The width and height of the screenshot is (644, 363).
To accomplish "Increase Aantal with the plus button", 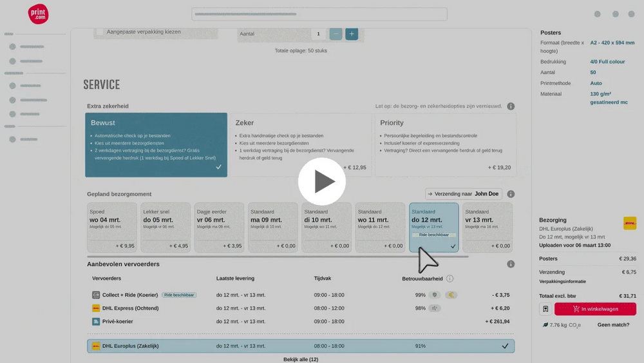I will [352, 34].
